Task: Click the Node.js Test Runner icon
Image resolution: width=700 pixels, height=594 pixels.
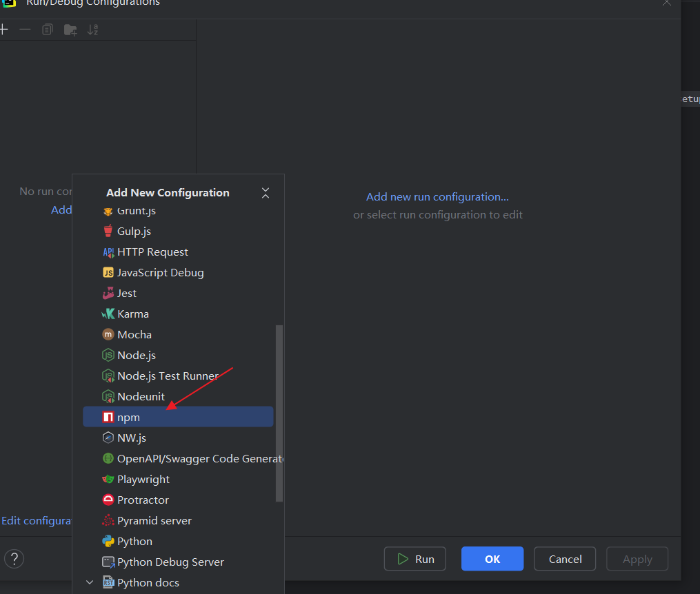Action: point(108,376)
